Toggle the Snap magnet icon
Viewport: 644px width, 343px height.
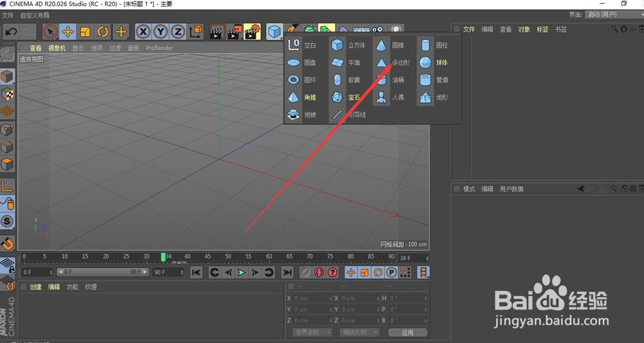7,243
